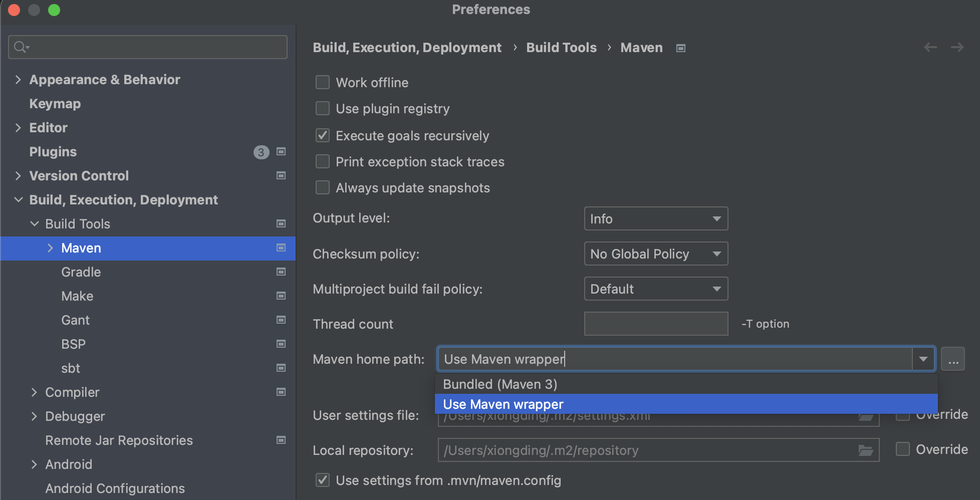
Task: Open Plugins settings page
Action: [x=53, y=152]
